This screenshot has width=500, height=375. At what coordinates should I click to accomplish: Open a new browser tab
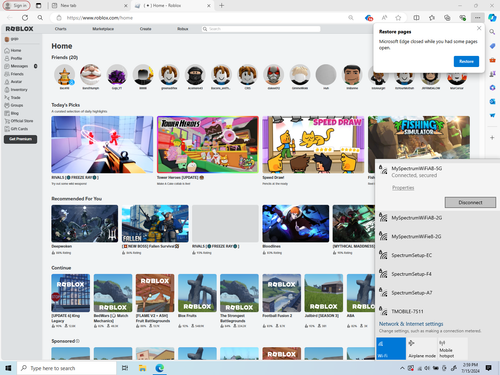point(221,5)
